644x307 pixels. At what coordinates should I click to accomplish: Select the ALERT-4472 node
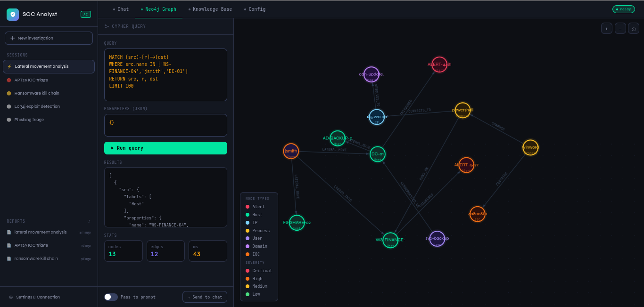point(466,165)
